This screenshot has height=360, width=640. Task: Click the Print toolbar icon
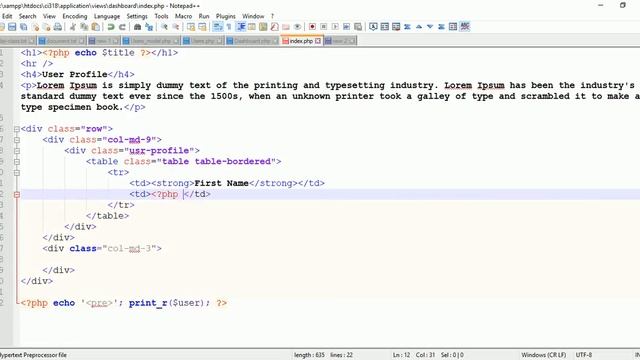[58, 27]
